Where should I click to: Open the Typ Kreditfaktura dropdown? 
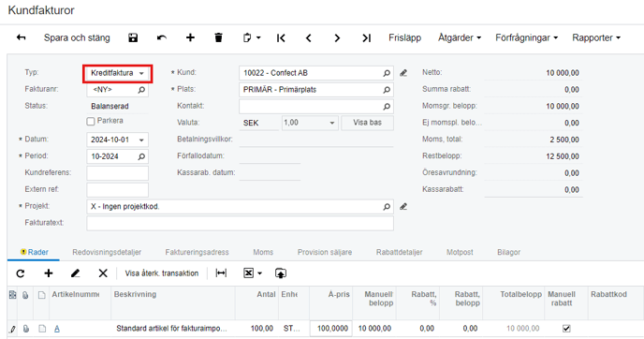click(x=117, y=73)
